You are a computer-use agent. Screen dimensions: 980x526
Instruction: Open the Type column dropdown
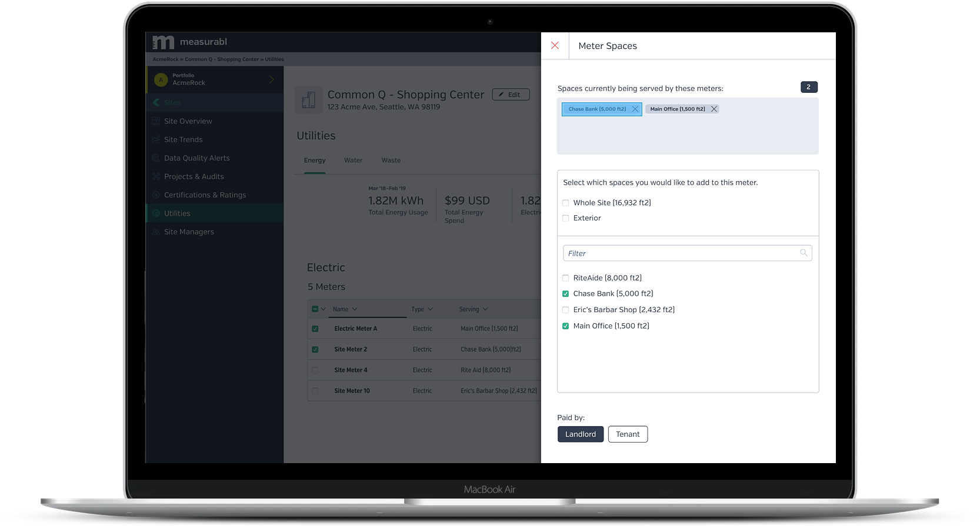(x=430, y=309)
